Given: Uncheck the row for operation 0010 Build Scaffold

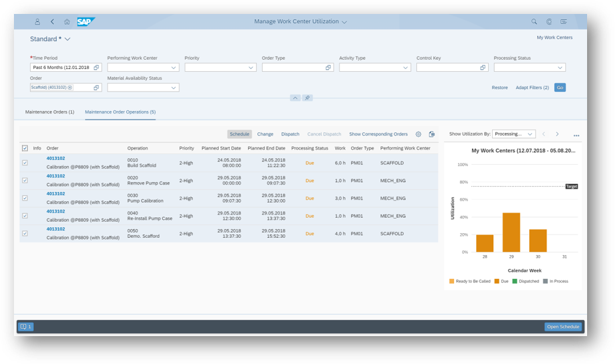Looking at the screenshot, I should [x=25, y=163].
